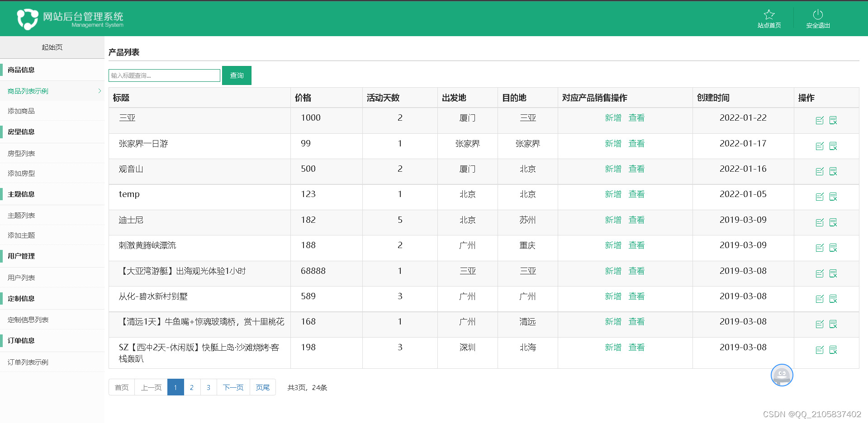Edit the temp product
Image resolution: width=868 pixels, height=423 pixels.
[x=820, y=197]
